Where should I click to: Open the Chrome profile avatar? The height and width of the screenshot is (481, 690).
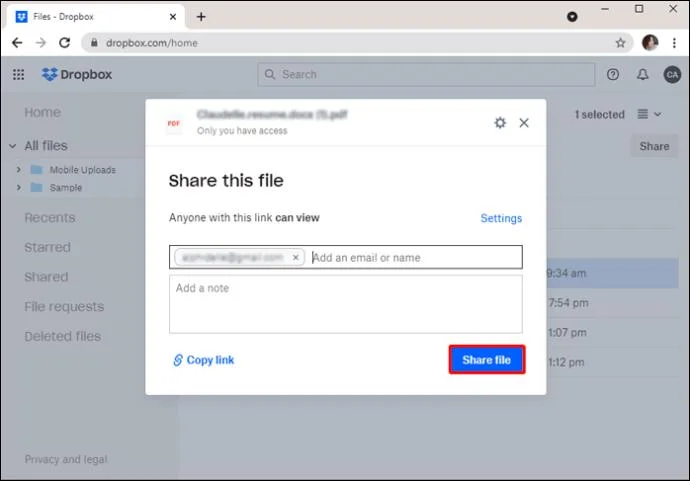click(650, 43)
